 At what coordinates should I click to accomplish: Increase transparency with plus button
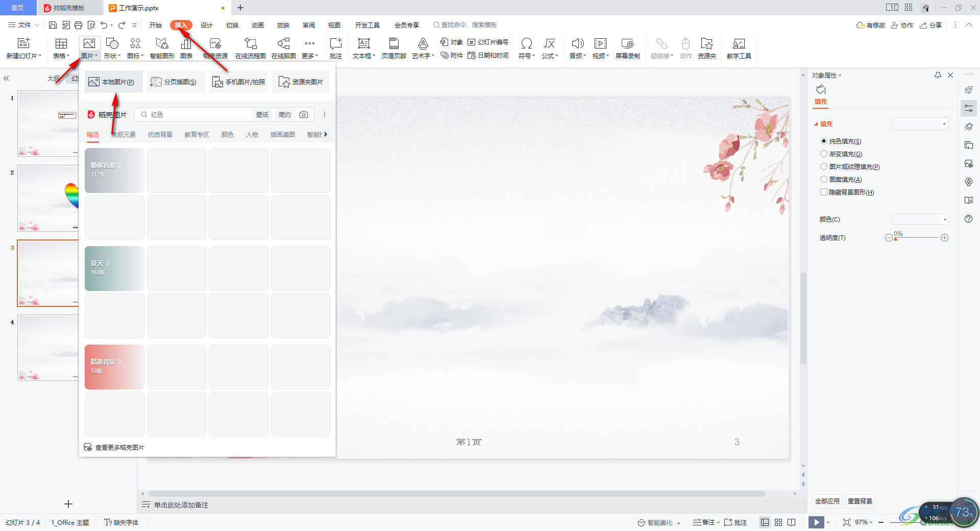[945, 238]
